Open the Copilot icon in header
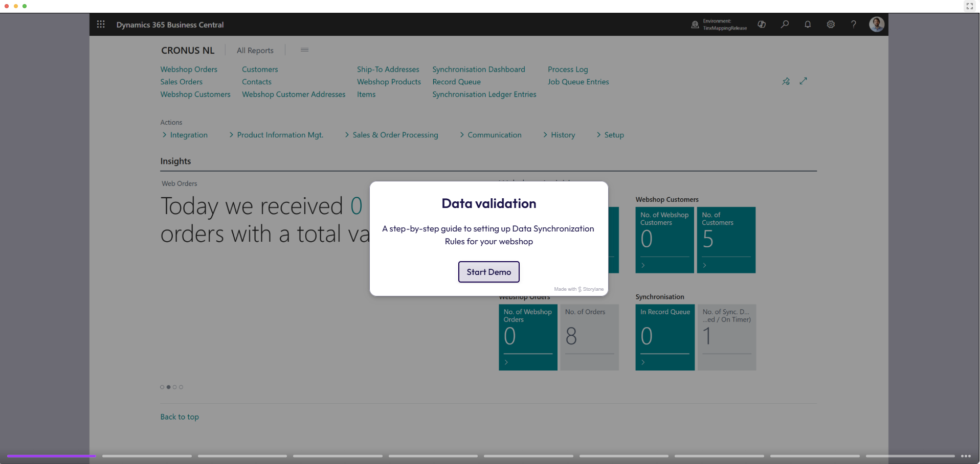 coord(762,24)
